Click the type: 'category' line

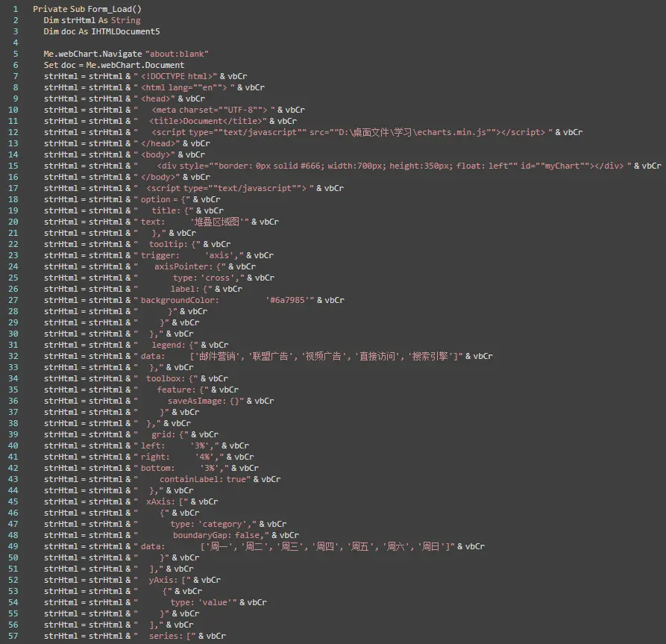165,524
